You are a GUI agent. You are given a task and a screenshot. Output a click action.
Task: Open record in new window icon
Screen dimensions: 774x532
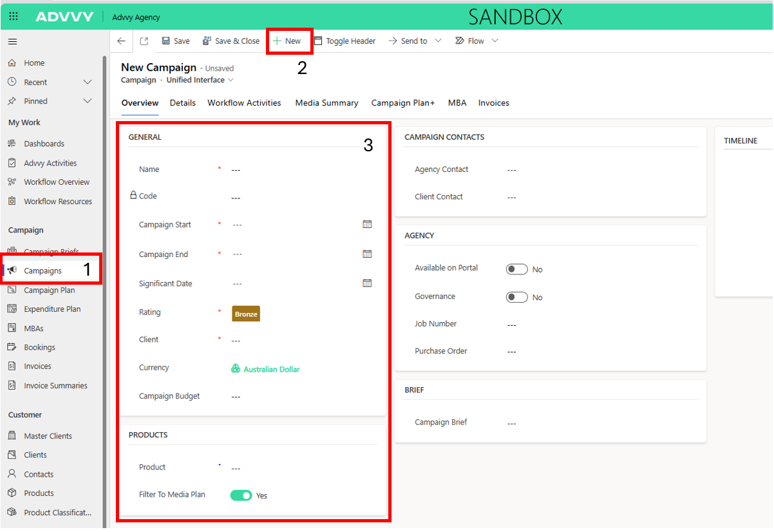click(x=144, y=41)
